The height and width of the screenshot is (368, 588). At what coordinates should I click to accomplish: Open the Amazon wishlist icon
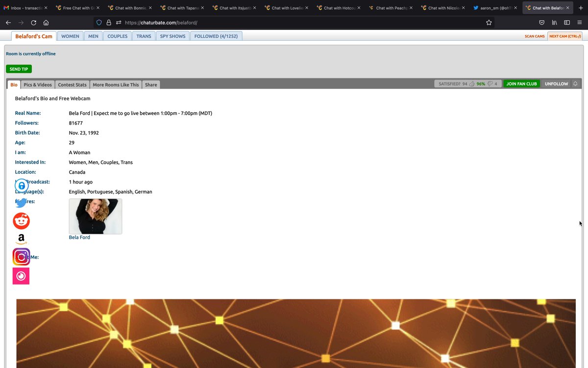(x=21, y=239)
